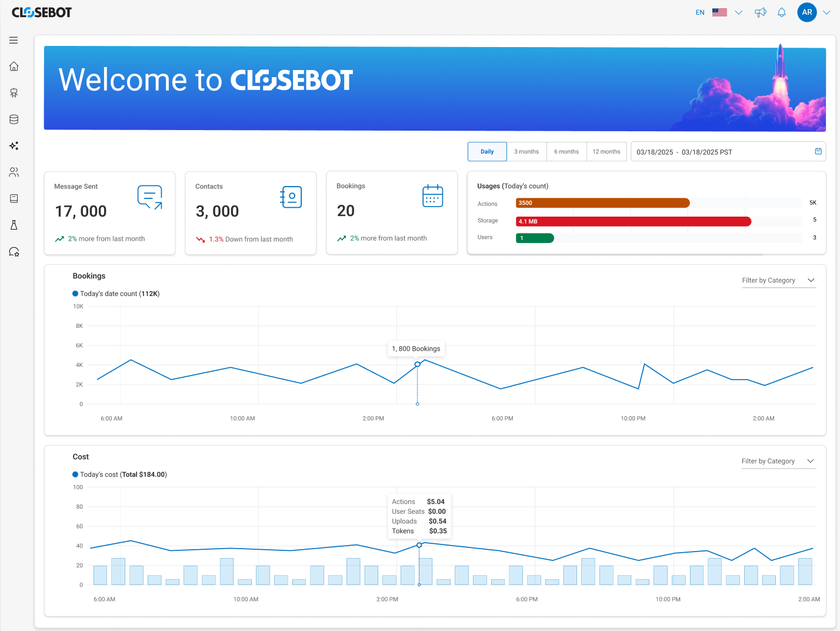This screenshot has height=631, width=840.
Task: Expand the Cost Filter by Category dropdown
Action: (779, 461)
